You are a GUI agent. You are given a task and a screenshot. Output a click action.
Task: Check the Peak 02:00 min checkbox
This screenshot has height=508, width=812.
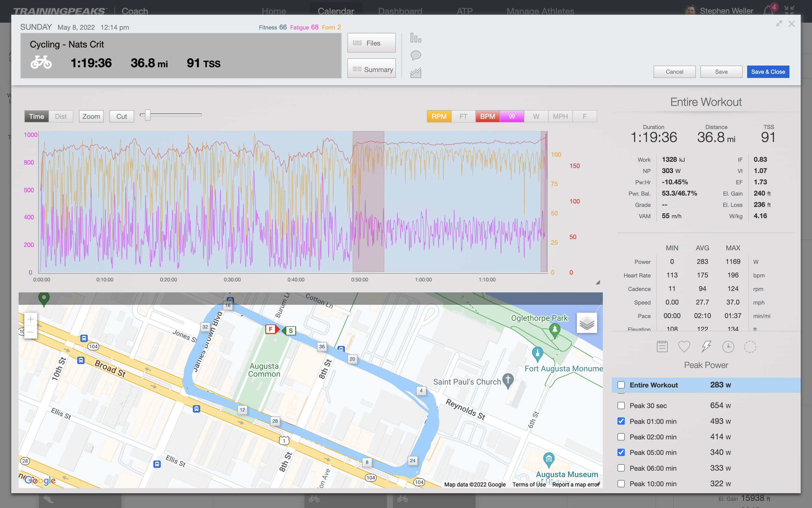[621, 437]
